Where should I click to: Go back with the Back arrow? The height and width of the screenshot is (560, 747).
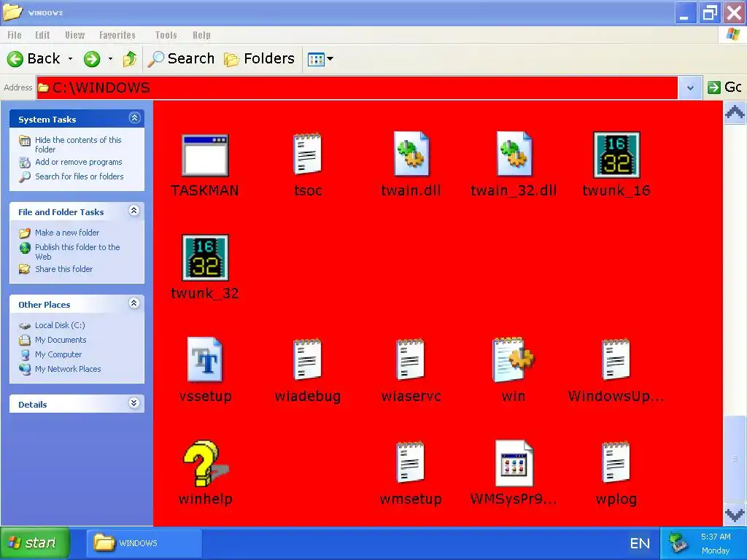coord(34,58)
